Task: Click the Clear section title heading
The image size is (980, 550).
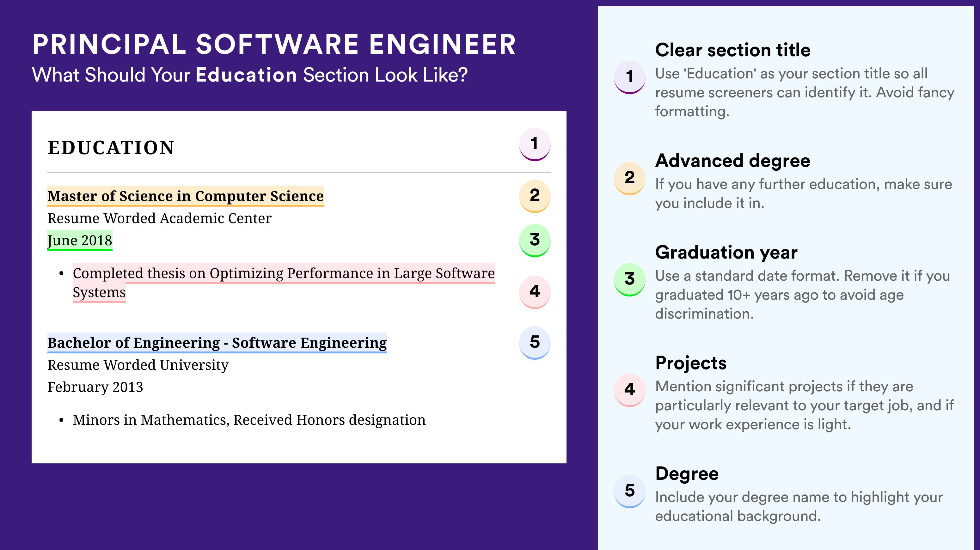Action: pos(733,50)
